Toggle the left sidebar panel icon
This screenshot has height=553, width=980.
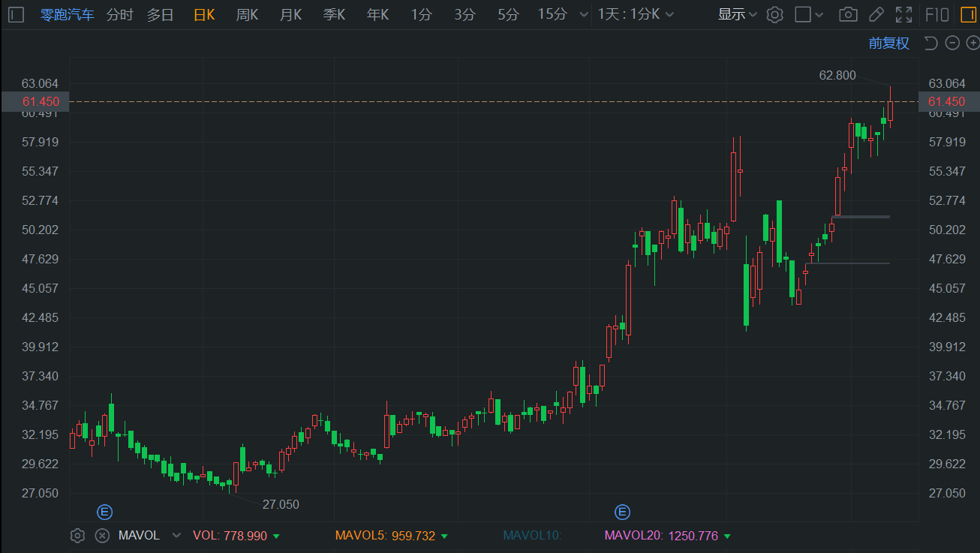(x=17, y=14)
